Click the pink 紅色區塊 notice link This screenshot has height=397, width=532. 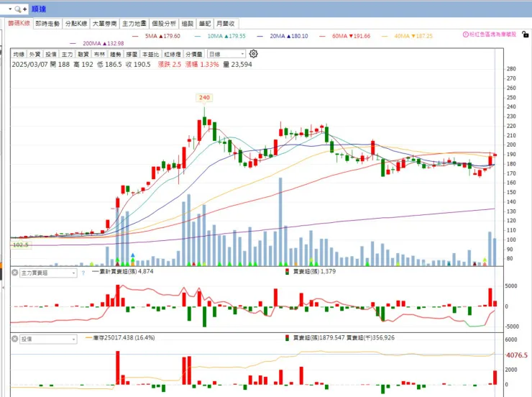492,35
